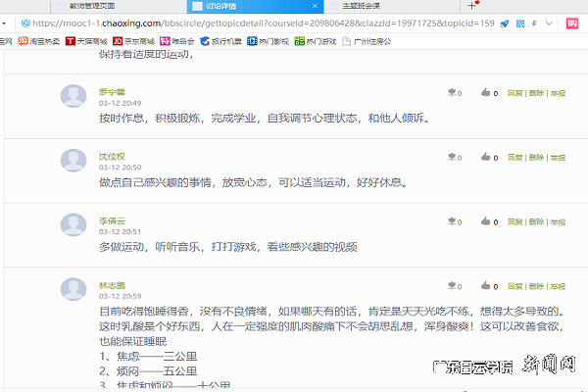Close the 讨论详情 tab

click(x=315, y=6)
